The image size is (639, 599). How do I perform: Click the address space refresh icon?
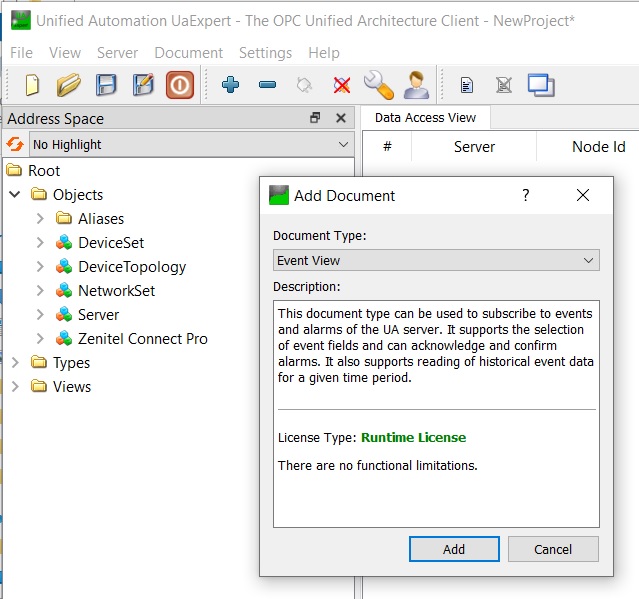pos(15,144)
